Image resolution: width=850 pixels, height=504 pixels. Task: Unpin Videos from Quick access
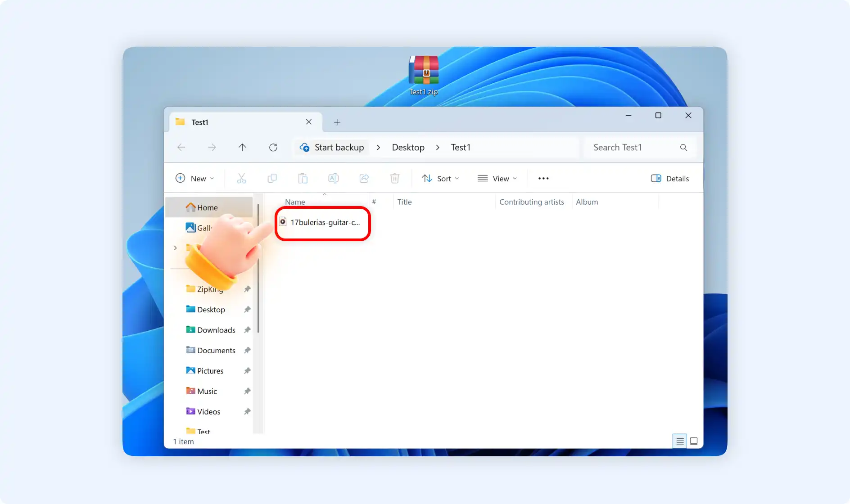pyautogui.click(x=247, y=411)
